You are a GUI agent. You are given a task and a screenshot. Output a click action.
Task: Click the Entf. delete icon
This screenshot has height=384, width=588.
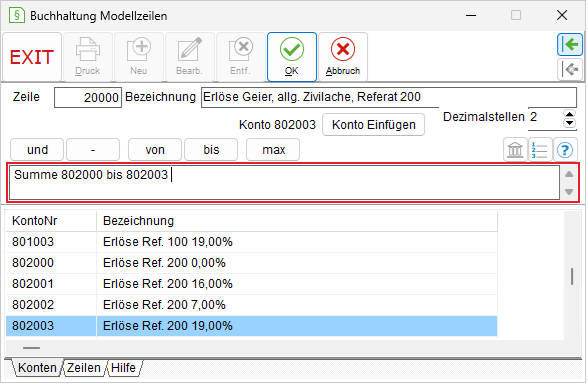pyautogui.click(x=241, y=57)
